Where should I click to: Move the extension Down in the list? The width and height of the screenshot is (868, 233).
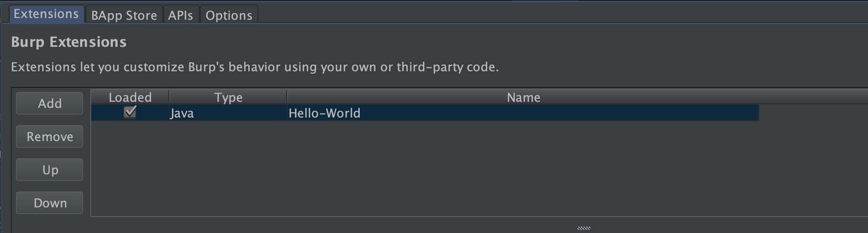tap(49, 203)
